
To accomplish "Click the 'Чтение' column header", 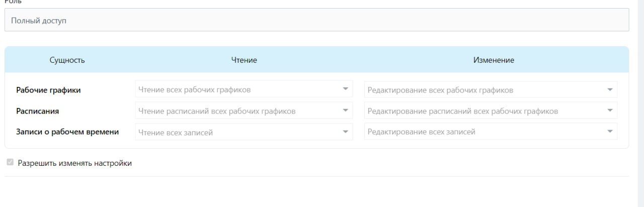I will 244,60.
